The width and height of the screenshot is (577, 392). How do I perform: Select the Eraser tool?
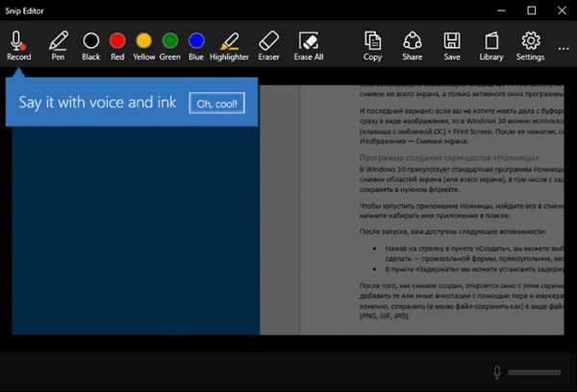269,44
